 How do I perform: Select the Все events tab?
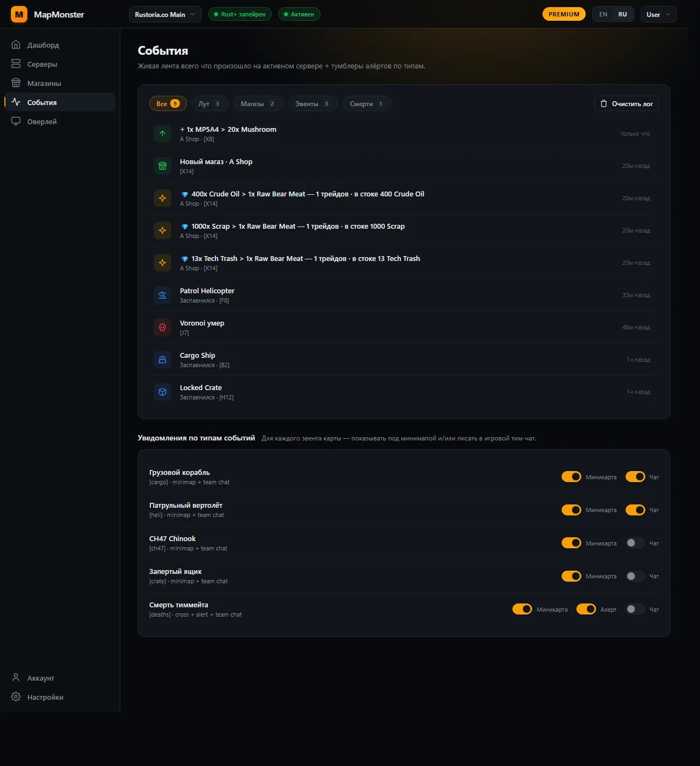tap(168, 103)
